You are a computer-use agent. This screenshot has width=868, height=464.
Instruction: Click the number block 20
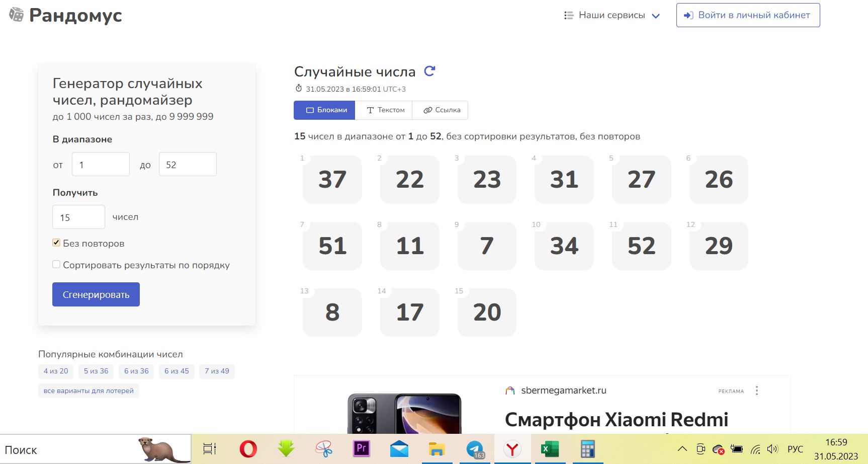coord(487,313)
